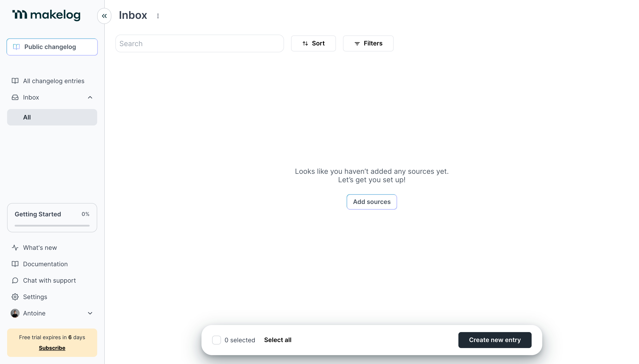Collapse the Inbox section chevron
This screenshot has height=364, width=639.
click(90, 97)
